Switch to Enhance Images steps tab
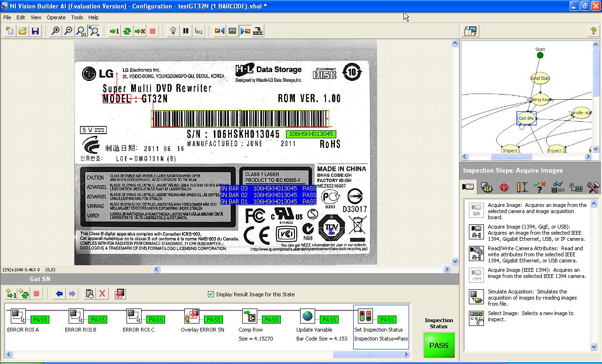 (x=487, y=187)
